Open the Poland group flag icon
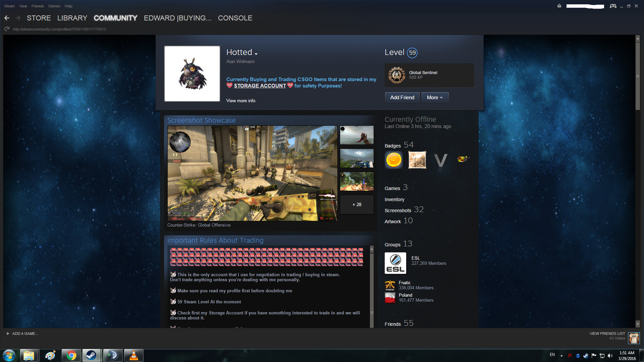 pyautogui.click(x=390, y=298)
